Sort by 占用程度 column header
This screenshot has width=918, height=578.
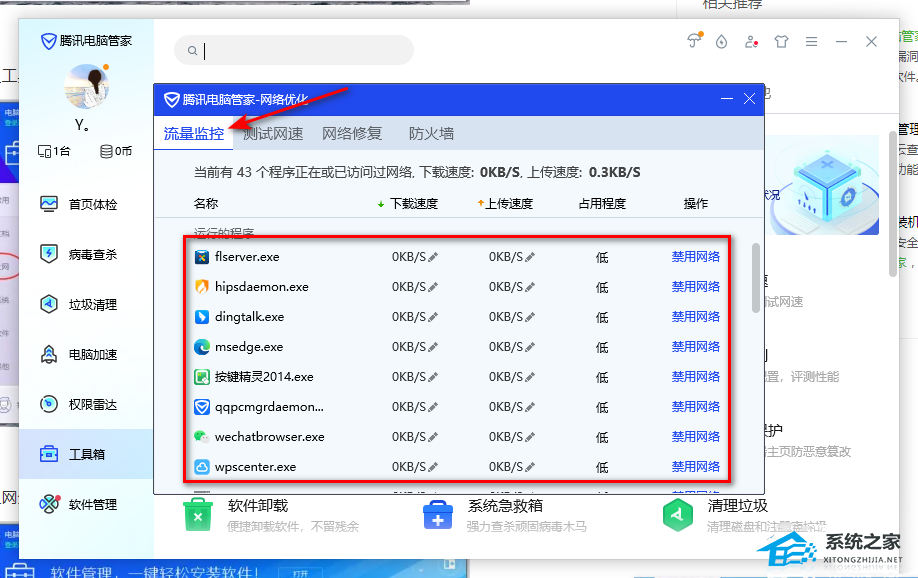pyautogui.click(x=602, y=203)
